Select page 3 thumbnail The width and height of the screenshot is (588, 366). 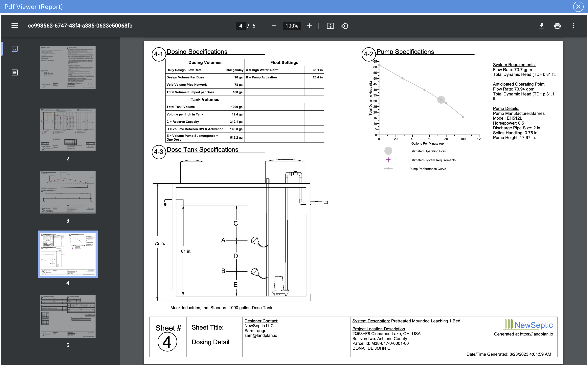click(x=68, y=192)
